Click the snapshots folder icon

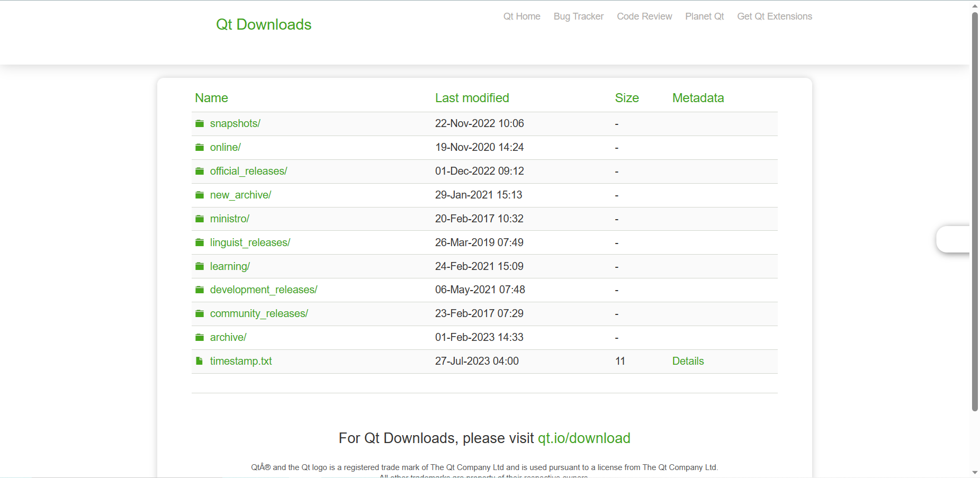(x=200, y=123)
